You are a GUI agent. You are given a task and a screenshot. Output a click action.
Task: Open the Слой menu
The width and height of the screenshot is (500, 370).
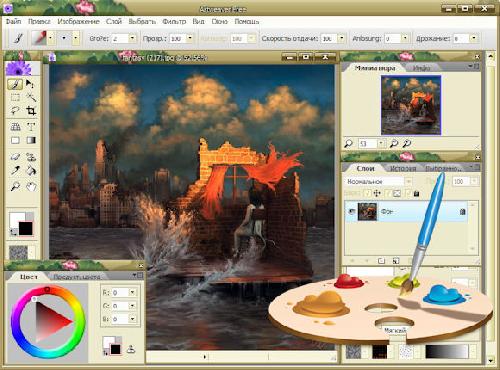114,21
